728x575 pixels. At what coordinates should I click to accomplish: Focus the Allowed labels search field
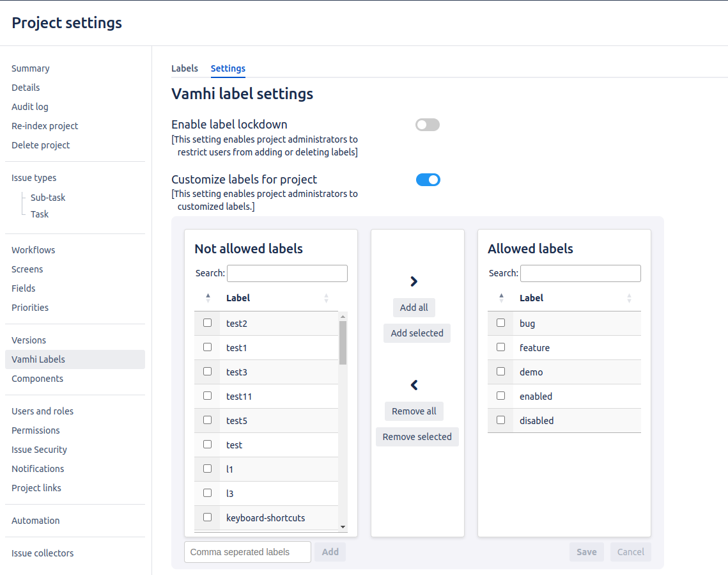pos(580,273)
